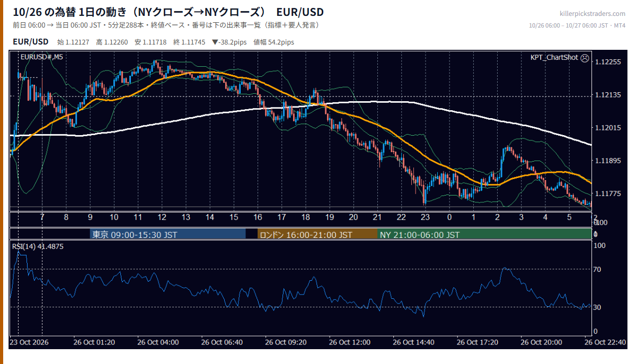The image size is (636, 364).
Task: Click the 26 Oct 22:40 time label
Action: [x=605, y=342]
